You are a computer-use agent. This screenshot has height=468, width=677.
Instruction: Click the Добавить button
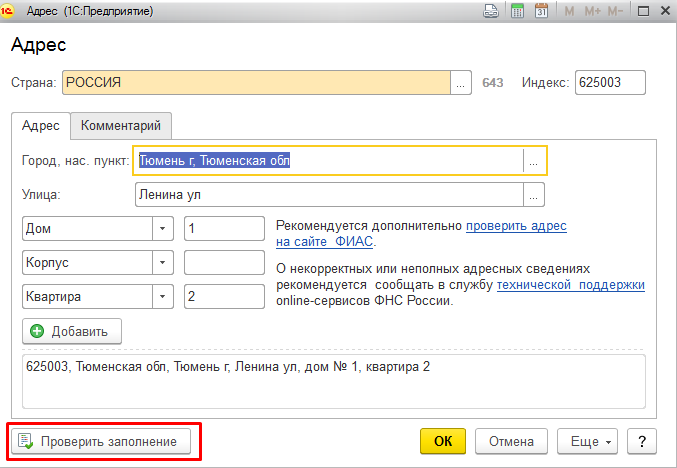tap(72, 331)
